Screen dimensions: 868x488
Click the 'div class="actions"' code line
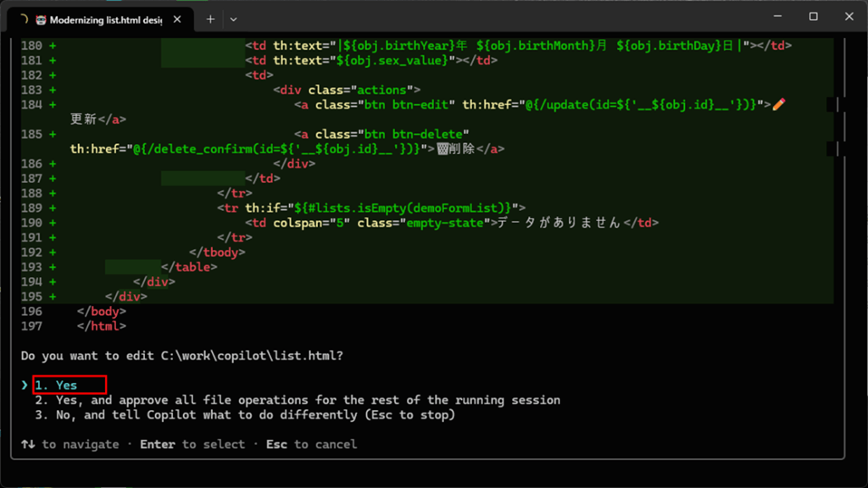[x=347, y=90]
